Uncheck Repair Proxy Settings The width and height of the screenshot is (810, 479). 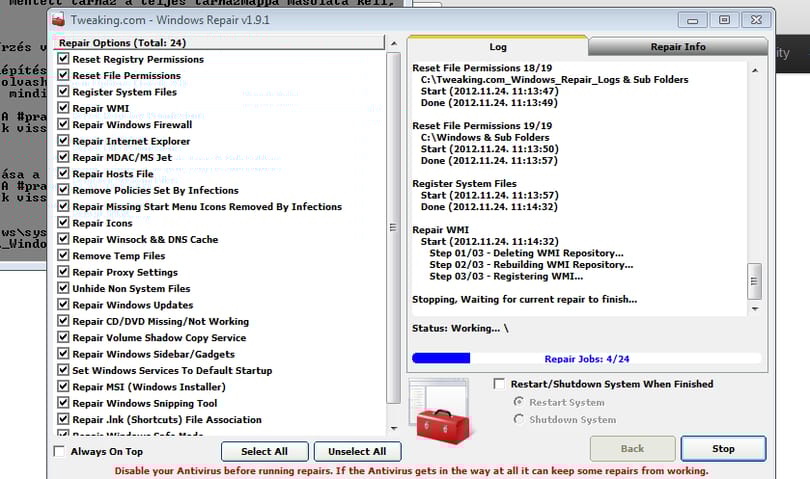[63, 271]
